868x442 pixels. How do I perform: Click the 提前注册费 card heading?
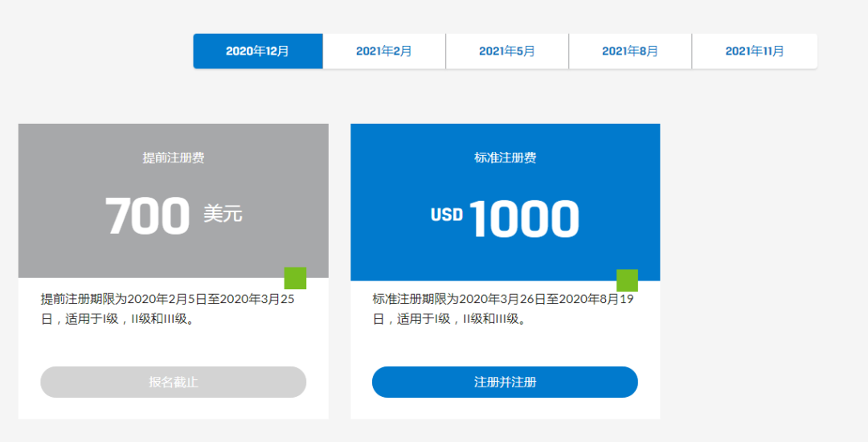(x=174, y=158)
